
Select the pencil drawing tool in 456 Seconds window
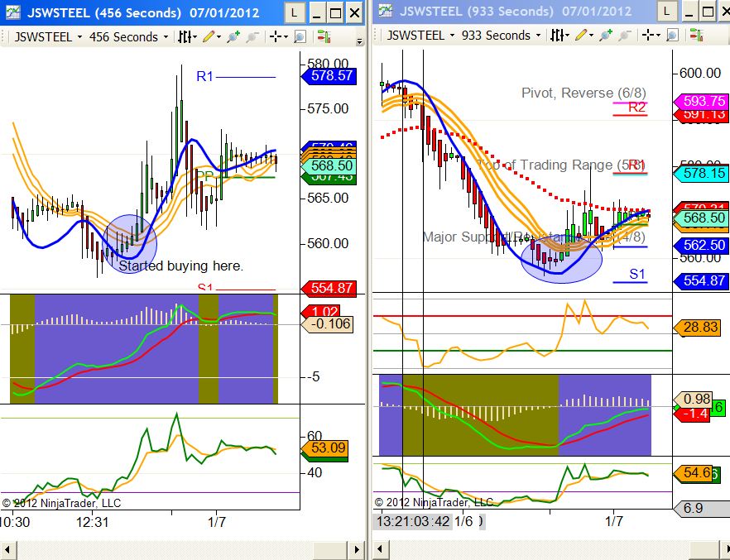click(x=208, y=36)
